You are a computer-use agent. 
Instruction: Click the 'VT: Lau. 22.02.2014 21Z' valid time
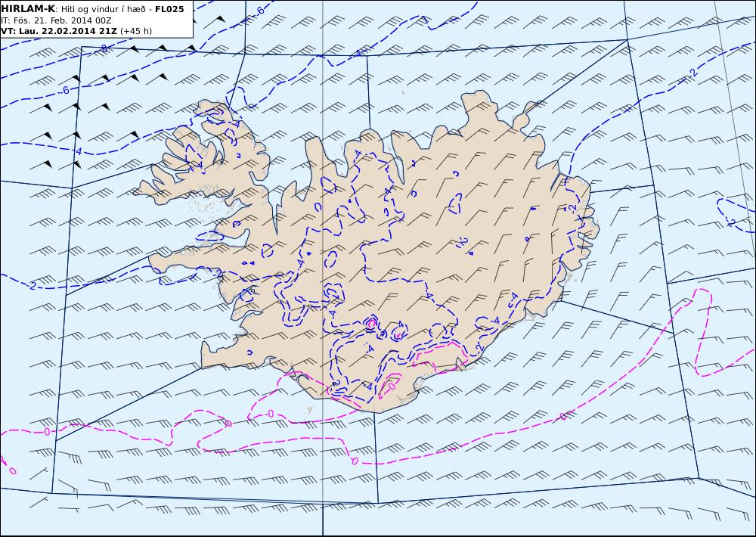click(x=59, y=31)
